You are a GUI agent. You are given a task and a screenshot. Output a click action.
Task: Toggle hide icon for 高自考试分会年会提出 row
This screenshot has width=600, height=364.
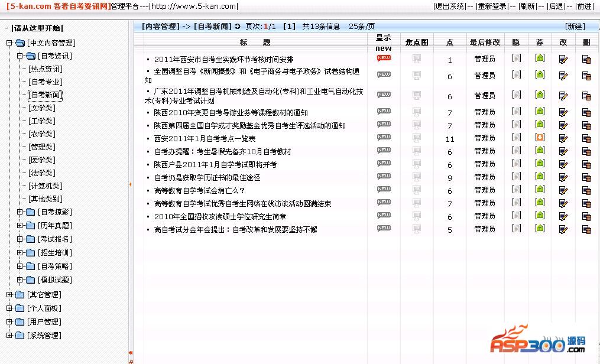(x=517, y=228)
